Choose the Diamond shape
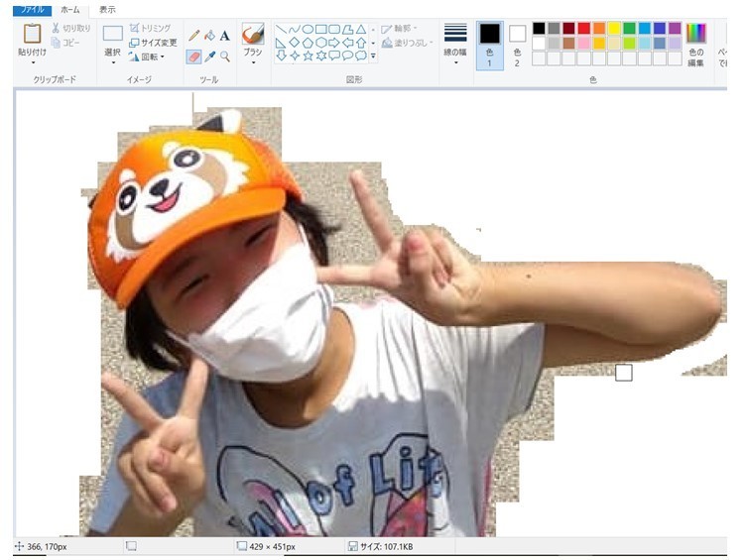The image size is (747, 560). point(295,43)
